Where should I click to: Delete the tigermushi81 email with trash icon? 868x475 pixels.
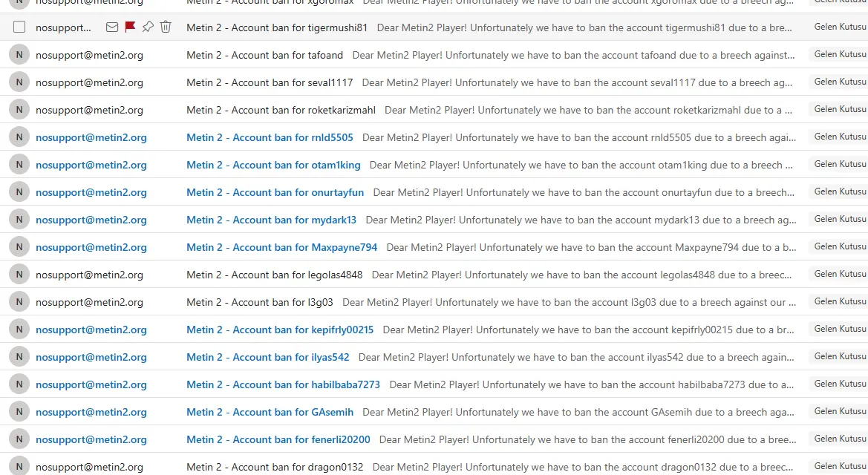pos(166,27)
